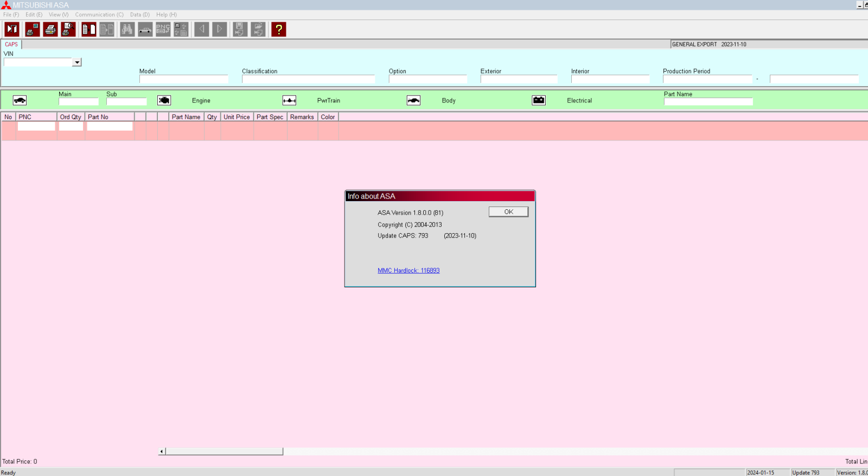
Task: Click the exit door toolbar icon
Action: pos(12,29)
